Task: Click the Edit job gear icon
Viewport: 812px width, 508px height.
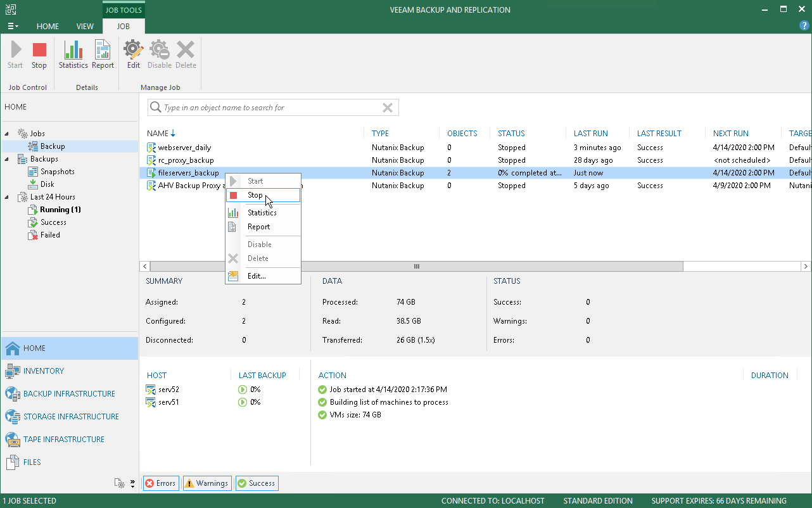Action: click(x=133, y=50)
